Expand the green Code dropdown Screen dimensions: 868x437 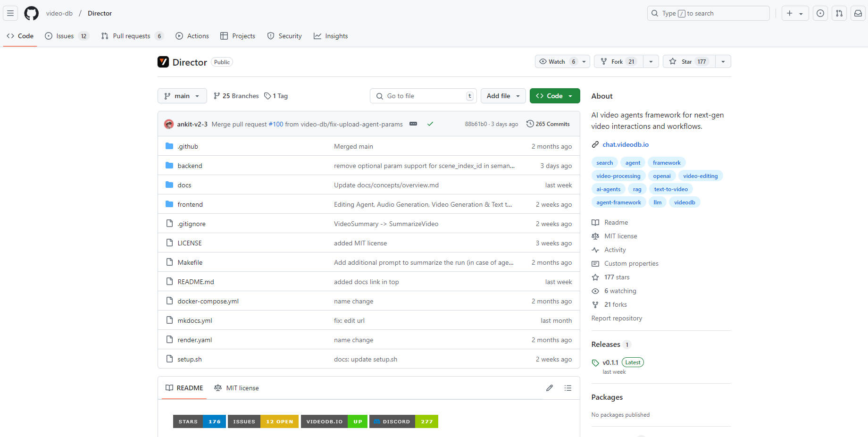tap(555, 96)
